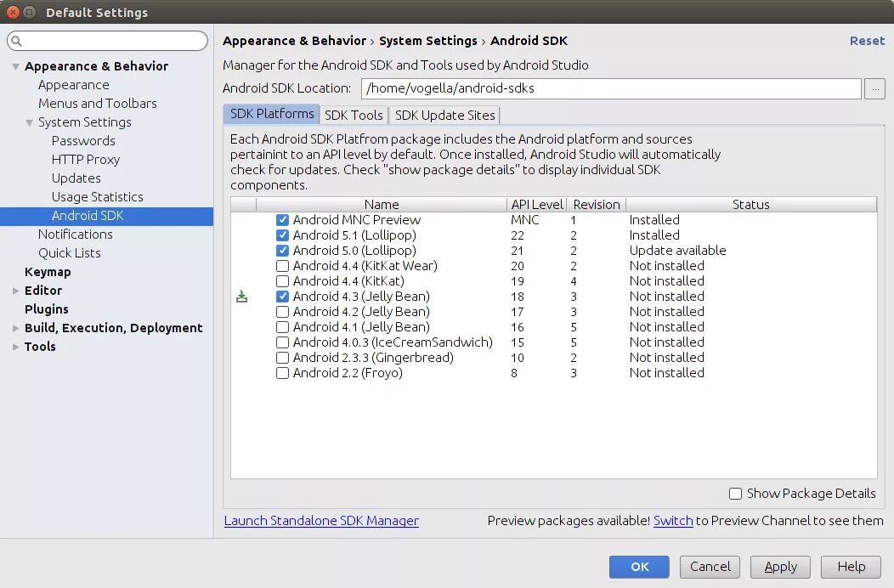The width and height of the screenshot is (894, 588).
Task: Sort by the Revision column header
Action: pyautogui.click(x=597, y=205)
